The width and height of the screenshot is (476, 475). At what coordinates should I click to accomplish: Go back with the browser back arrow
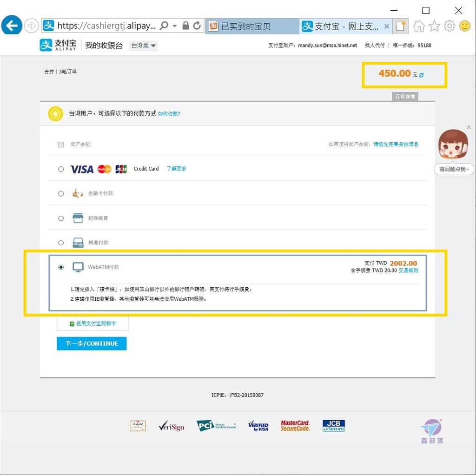[x=12, y=26]
